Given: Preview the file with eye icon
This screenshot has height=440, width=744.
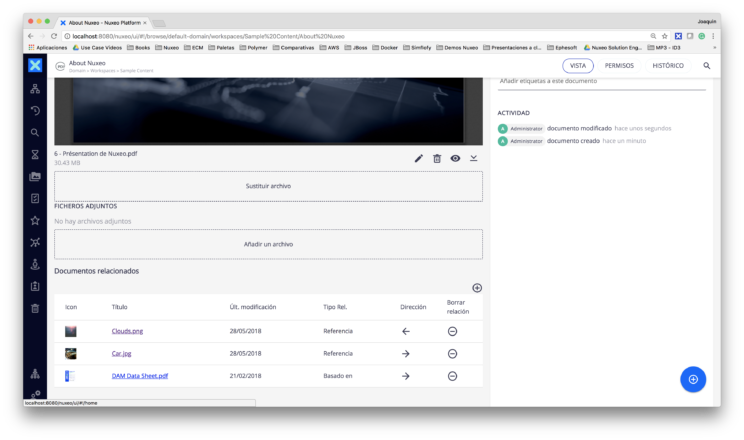Looking at the screenshot, I should point(455,159).
